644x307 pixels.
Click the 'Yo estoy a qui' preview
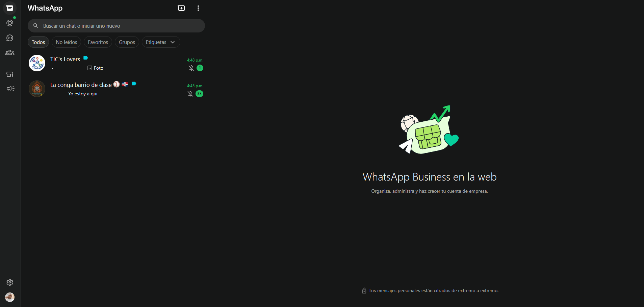coord(83,94)
